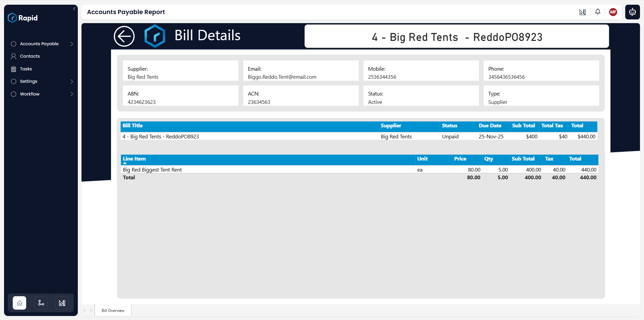644x320 pixels.
Task: Click the due date 25-Nov-25
Action: (x=491, y=137)
